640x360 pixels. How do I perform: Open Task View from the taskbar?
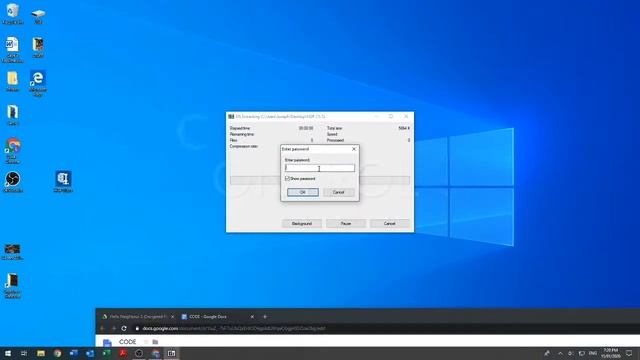pos(24,353)
